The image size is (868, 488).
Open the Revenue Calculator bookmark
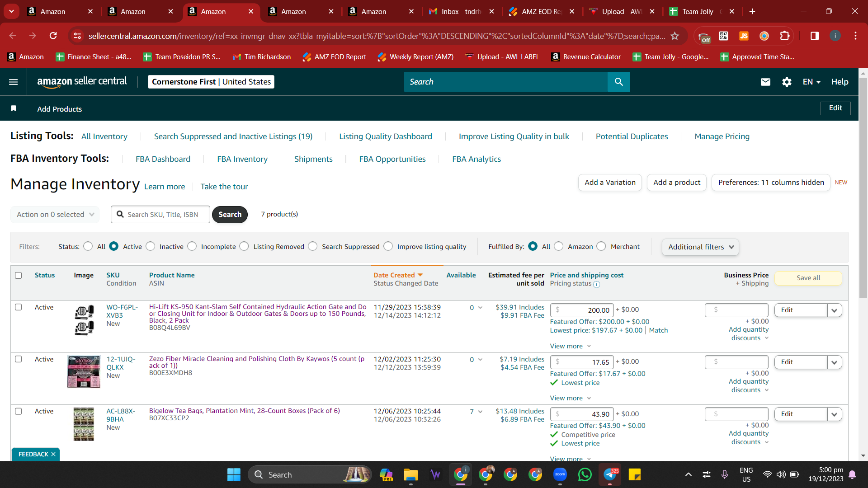click(x=586, y=56)
